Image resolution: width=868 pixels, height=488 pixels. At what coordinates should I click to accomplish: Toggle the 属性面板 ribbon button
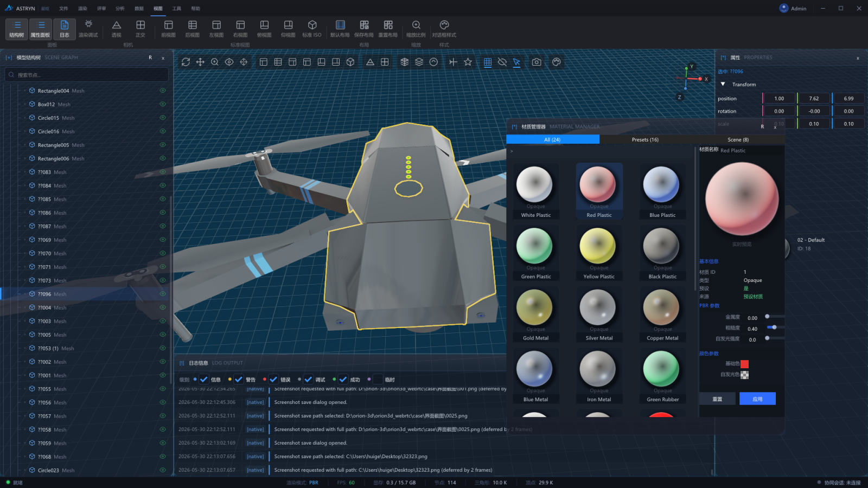click(x=41, y=29)
